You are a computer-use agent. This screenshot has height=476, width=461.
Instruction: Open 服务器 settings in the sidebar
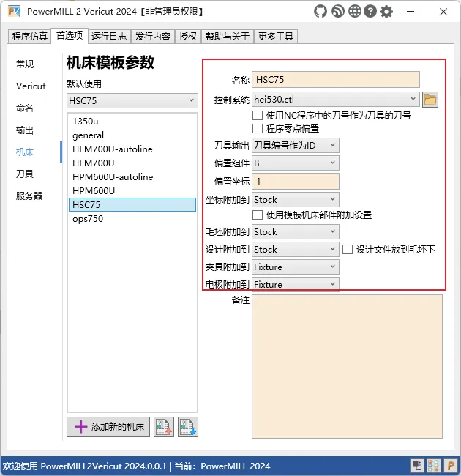pyautogui.click(x=29, y=196)
